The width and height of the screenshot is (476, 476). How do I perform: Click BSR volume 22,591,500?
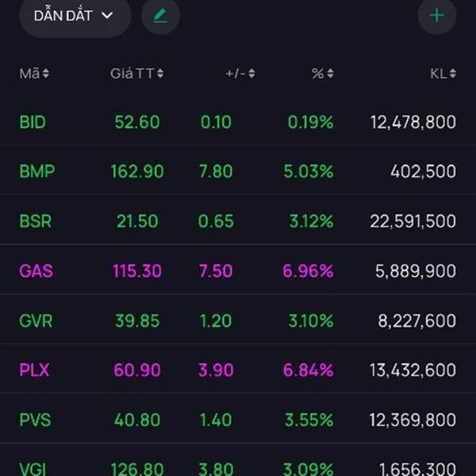click(x=413, y=221)
